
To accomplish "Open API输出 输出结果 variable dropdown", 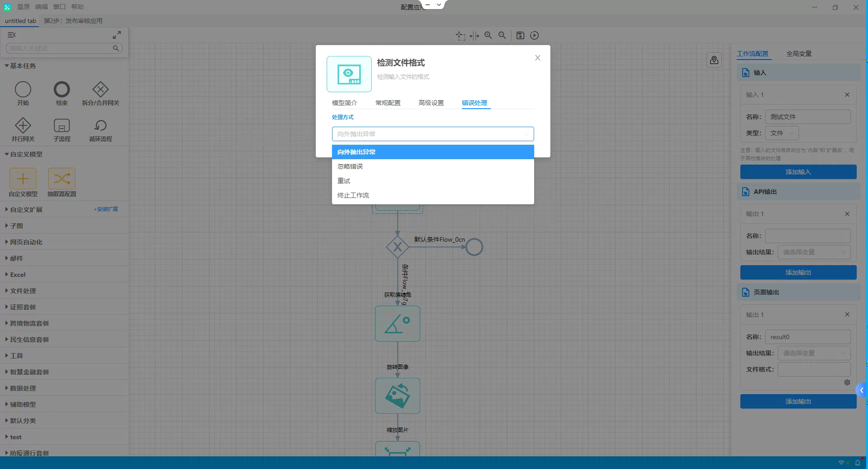I will point(814,252).
